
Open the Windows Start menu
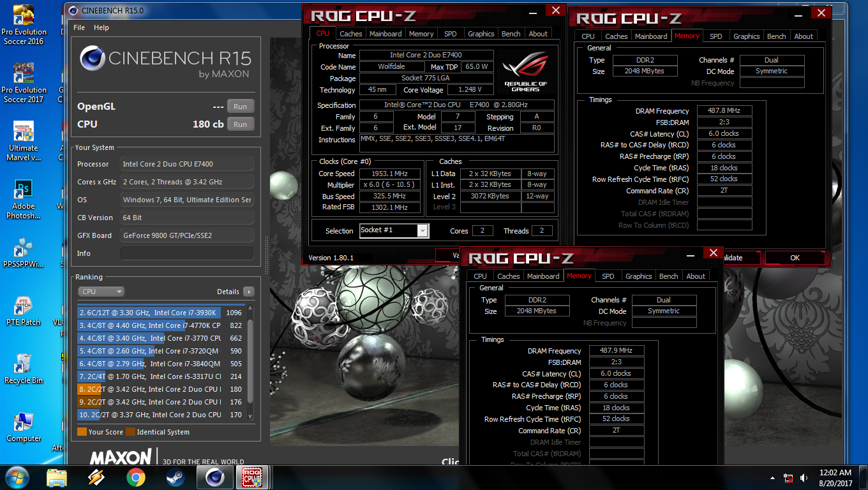17,477
